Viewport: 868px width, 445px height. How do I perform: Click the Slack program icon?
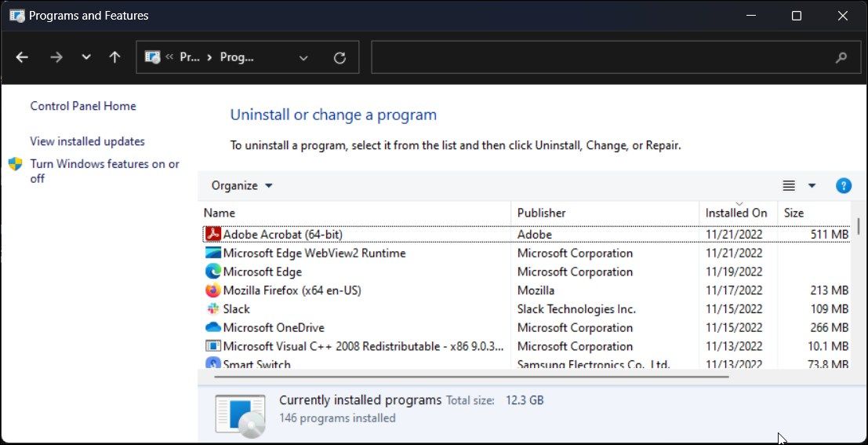(x=213, y=308)
